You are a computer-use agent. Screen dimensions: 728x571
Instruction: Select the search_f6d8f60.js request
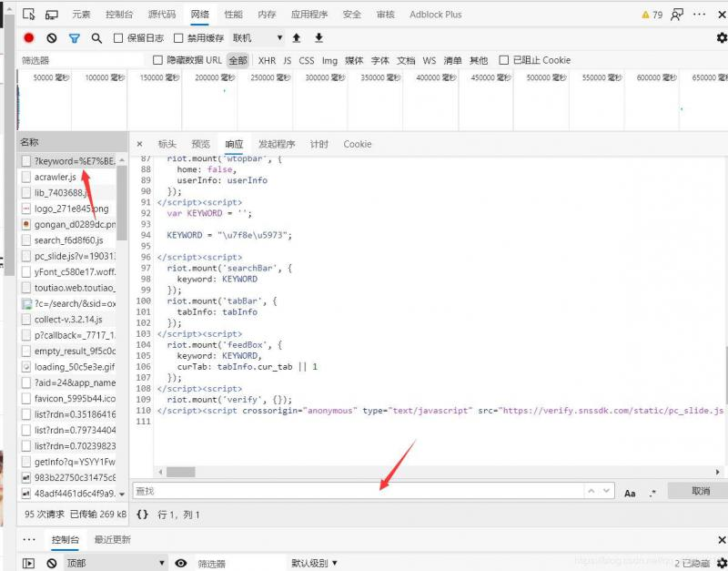(x=67, y=240)
